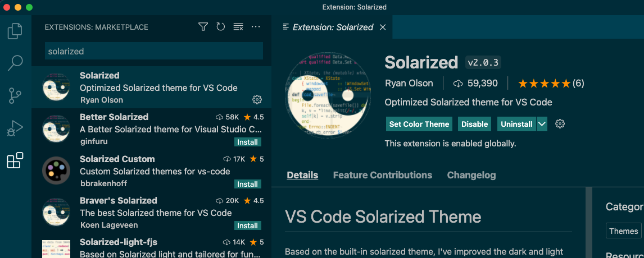Select Braver's Solarized extension icon

[x=56, y=211]
